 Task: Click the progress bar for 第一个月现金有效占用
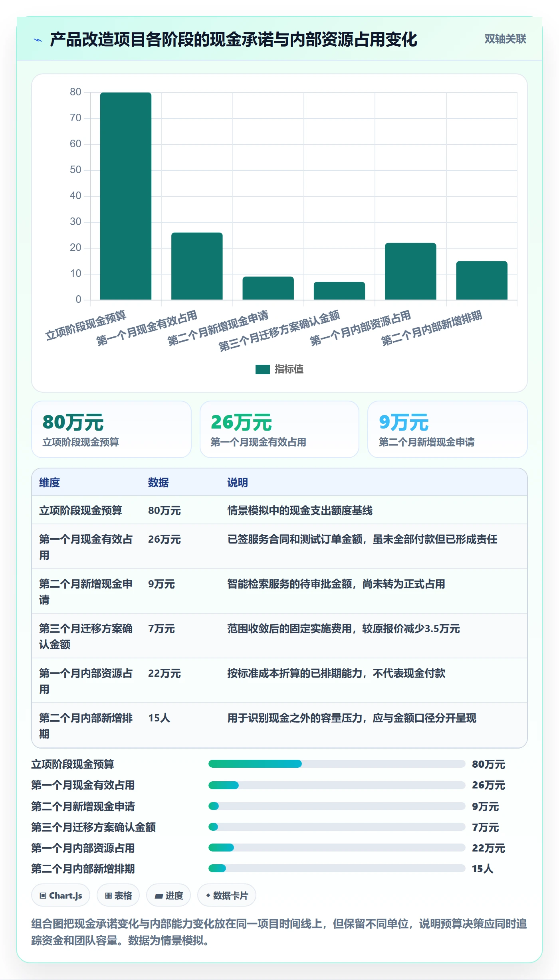[x=337, y=785]
